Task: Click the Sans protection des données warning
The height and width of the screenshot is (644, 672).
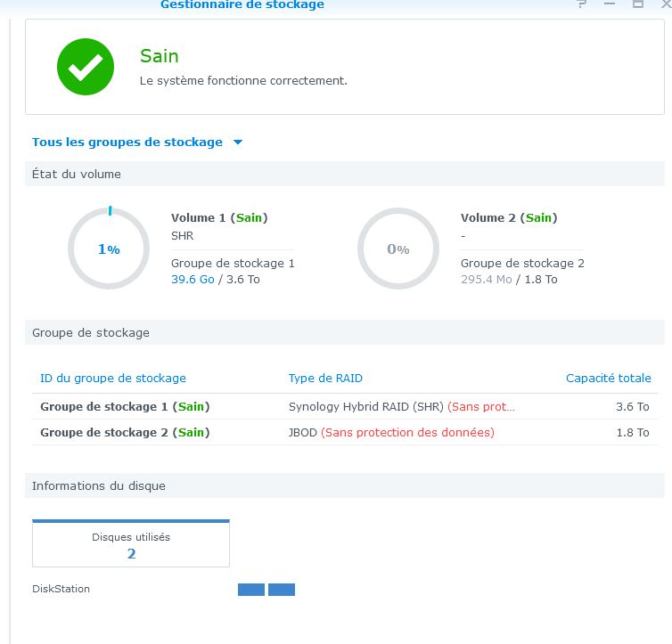Action: click(x=407, y=433)
